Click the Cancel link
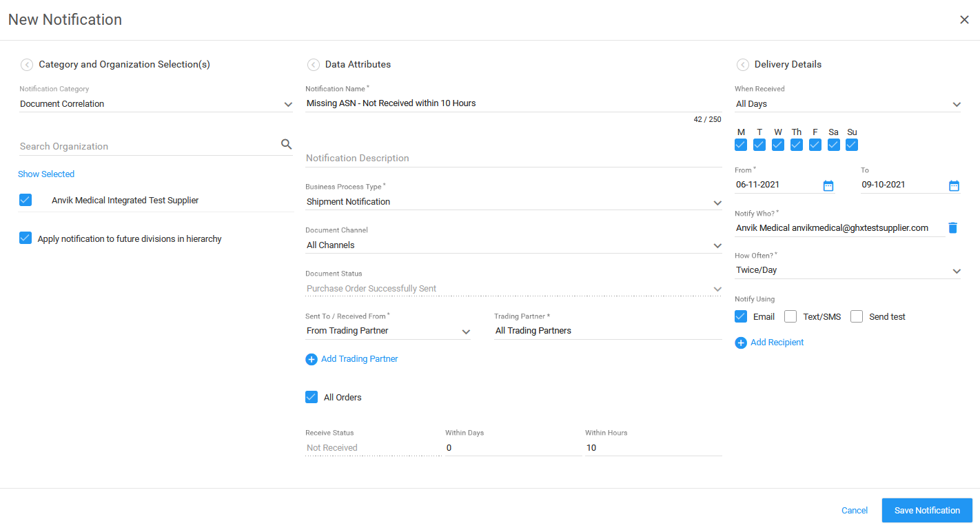The height and width of the screenshot is (530, 980). pyautogui.click(x=855, y=511)
